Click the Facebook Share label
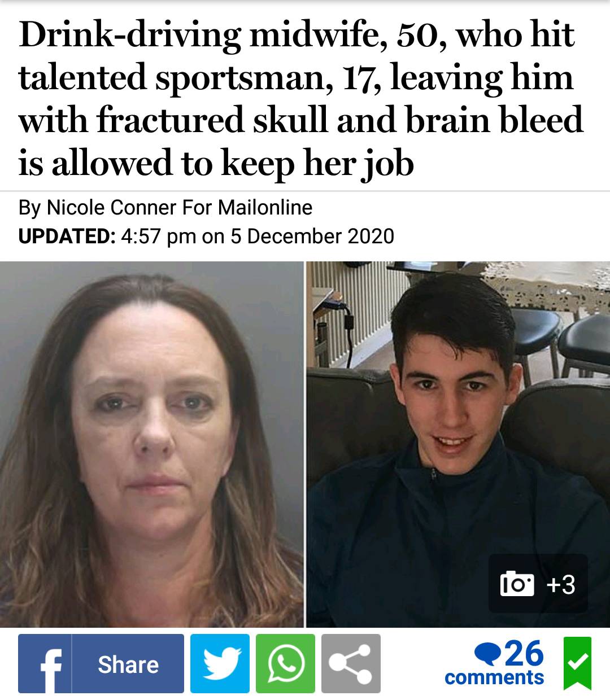The height and width of the screenshot is (700, 610). point(128,664)
